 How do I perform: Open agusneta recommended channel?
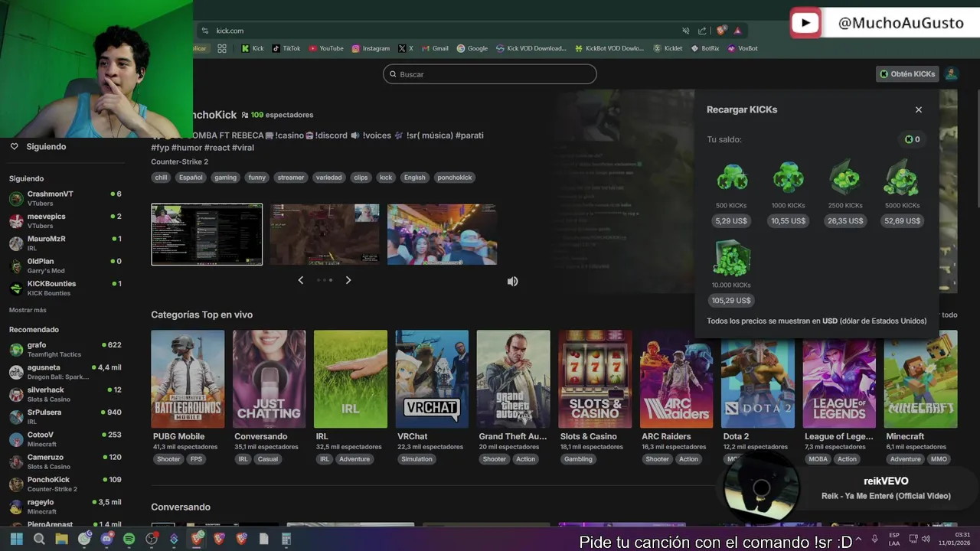[65, 371]
